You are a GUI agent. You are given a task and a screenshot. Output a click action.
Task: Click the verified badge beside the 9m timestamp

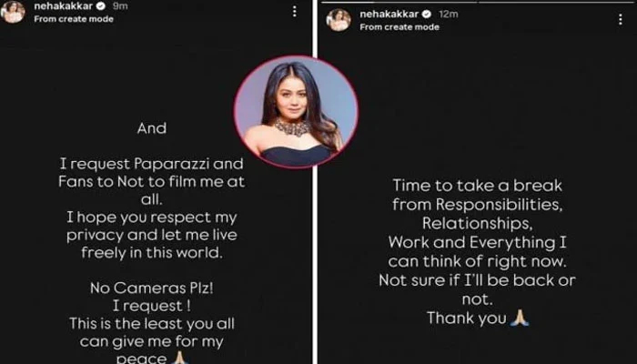101,6
